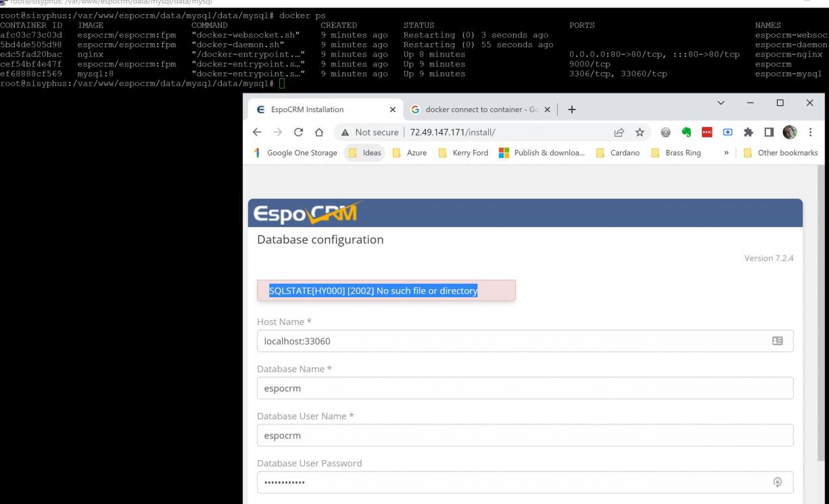Click password manager icon in password field
829x504 pixels.
pyautogui.click(x=778, y=482)
